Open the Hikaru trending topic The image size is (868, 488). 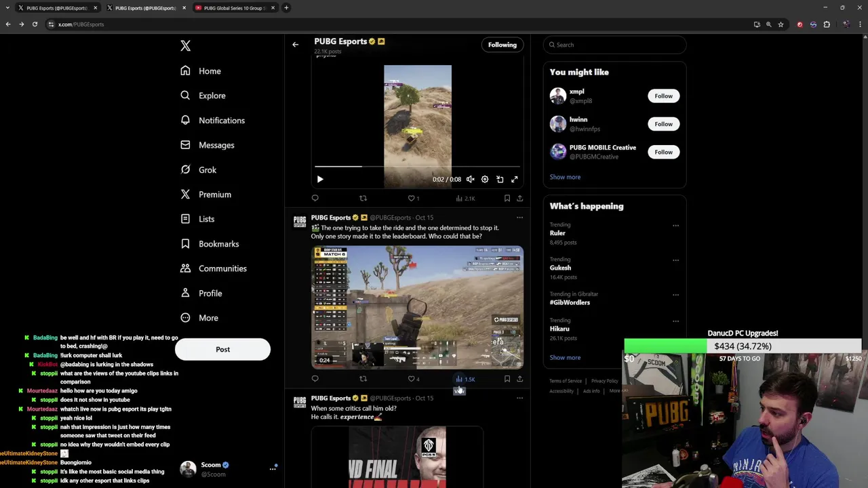click(559, 329)
